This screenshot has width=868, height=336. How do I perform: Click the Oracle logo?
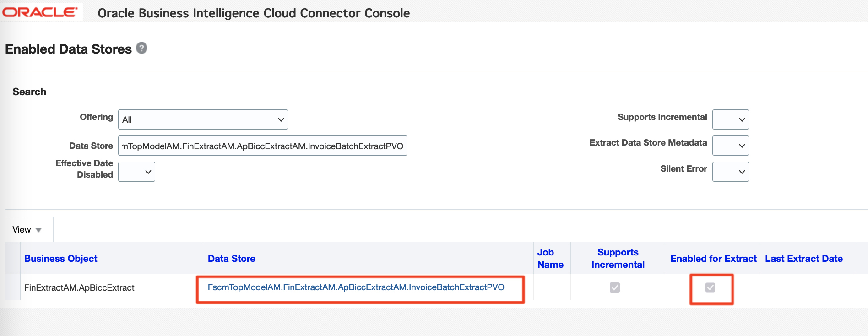pos(40,12)
